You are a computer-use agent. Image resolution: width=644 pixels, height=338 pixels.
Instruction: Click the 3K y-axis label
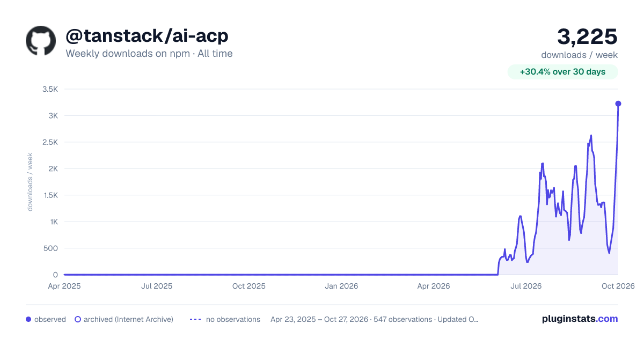[53, 115]
